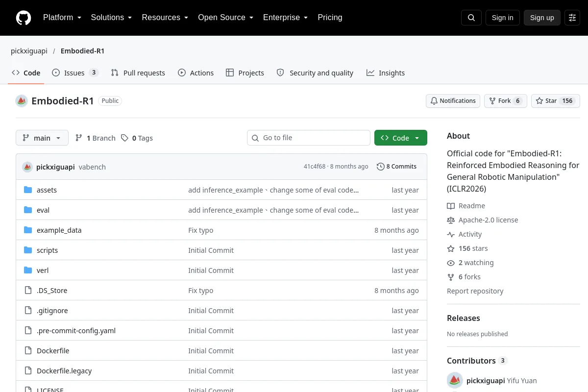Screen dimensions: 588x392
Task: Click the .pre-commit-config.yaml file icon
Action: [28, 331]
